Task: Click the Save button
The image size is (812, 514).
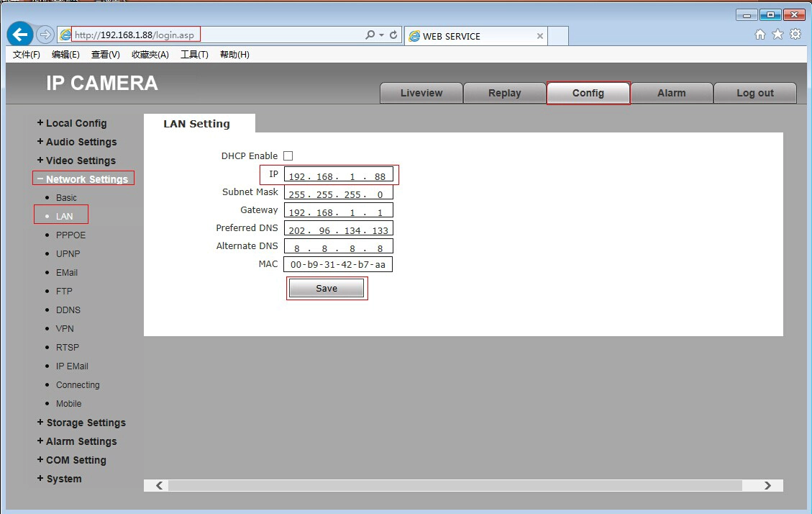Action: [327, 288]
